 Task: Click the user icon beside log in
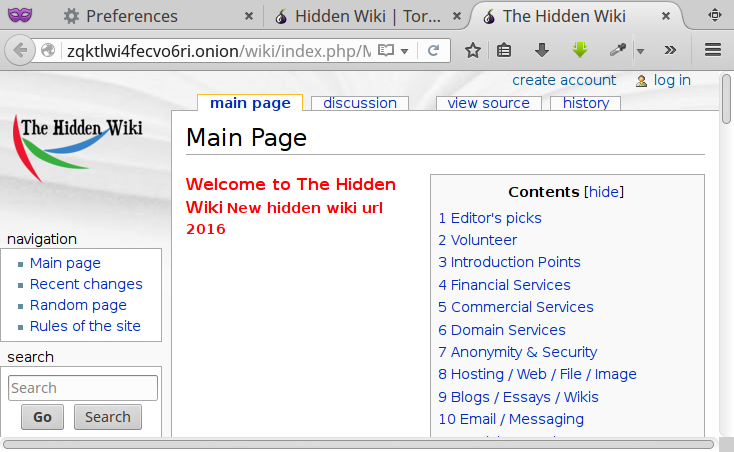(641, 81)
